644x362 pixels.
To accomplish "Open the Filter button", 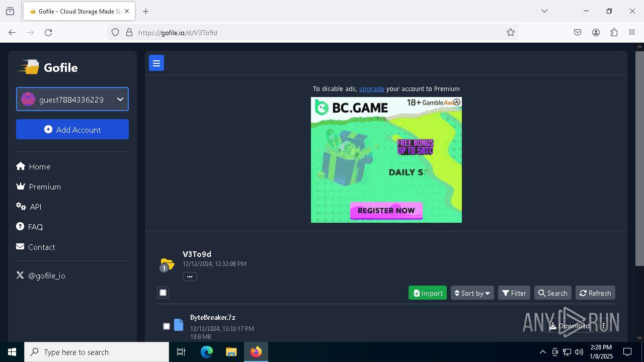I will click(x=514, y=293).
